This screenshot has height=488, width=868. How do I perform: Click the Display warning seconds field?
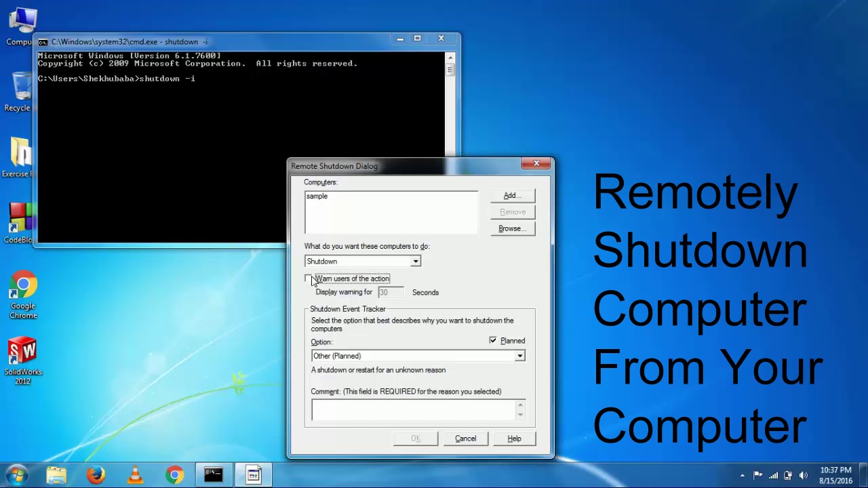391,292
